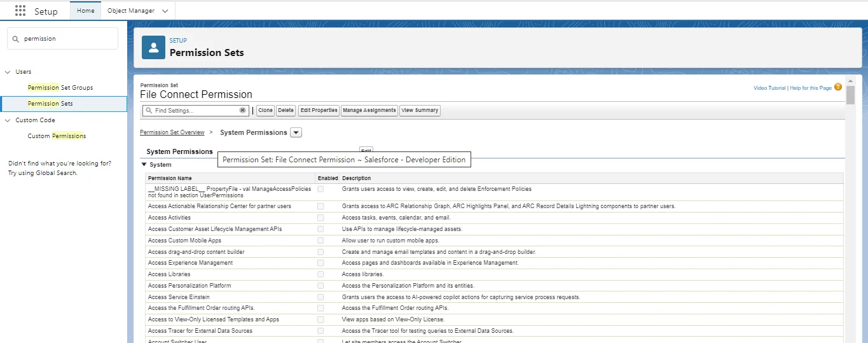Screen dimensions: 868x343
Task: Click the Quick Find search field
Action: (62, 39)
